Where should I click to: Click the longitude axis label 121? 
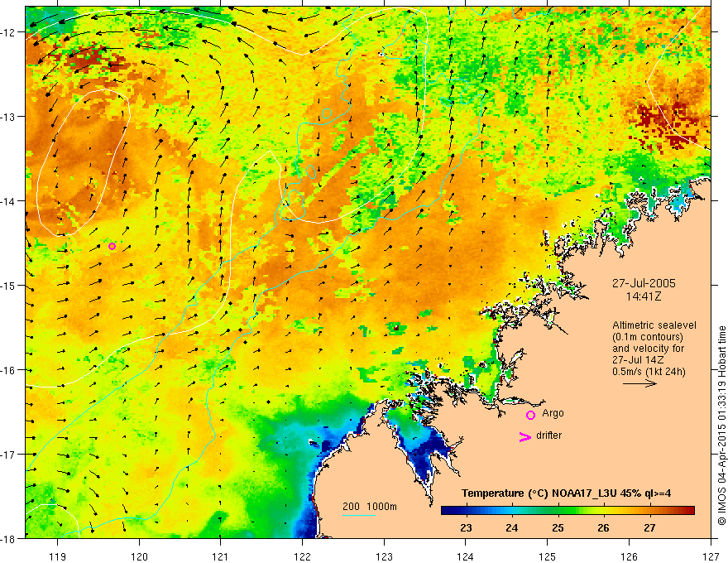click(x=221, y=556)
